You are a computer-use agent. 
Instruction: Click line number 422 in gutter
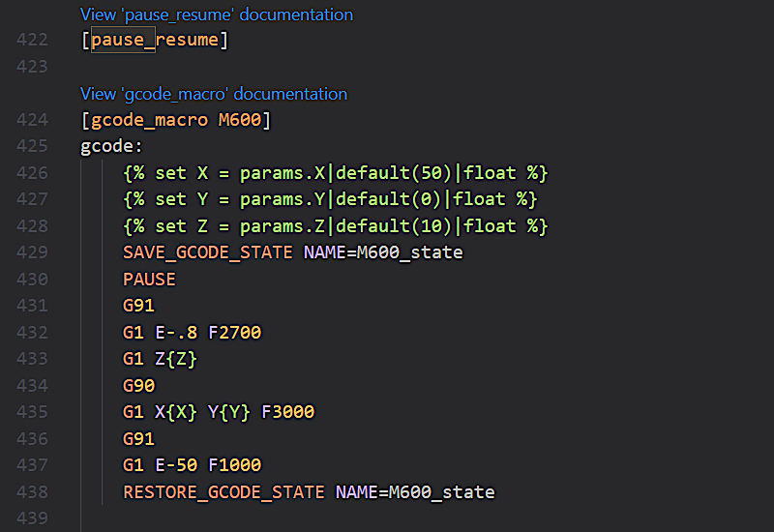pos(32,40)
